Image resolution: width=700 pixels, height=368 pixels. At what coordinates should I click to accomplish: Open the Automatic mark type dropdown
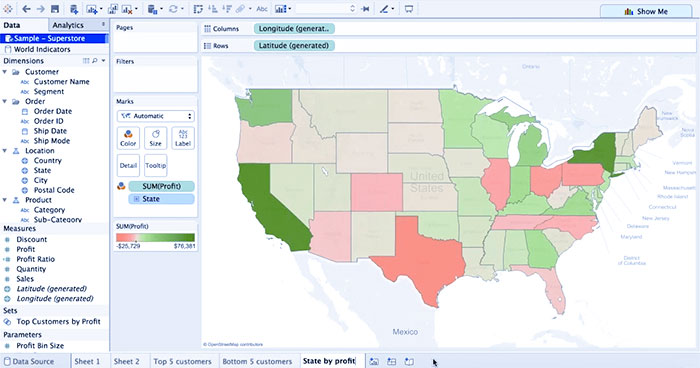tap(155, 116)
